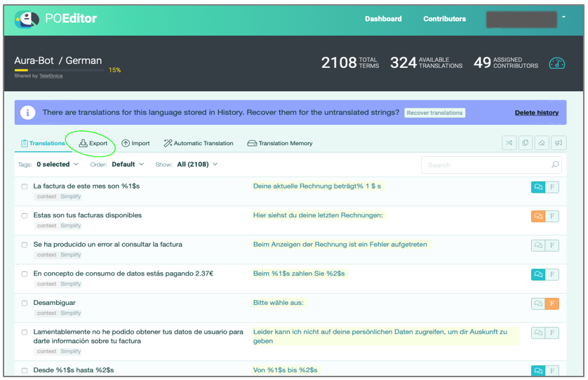Open the Show 'All (2108)' dropdown
The height and width of the screenshot is (380, 588).
point(197,164)
